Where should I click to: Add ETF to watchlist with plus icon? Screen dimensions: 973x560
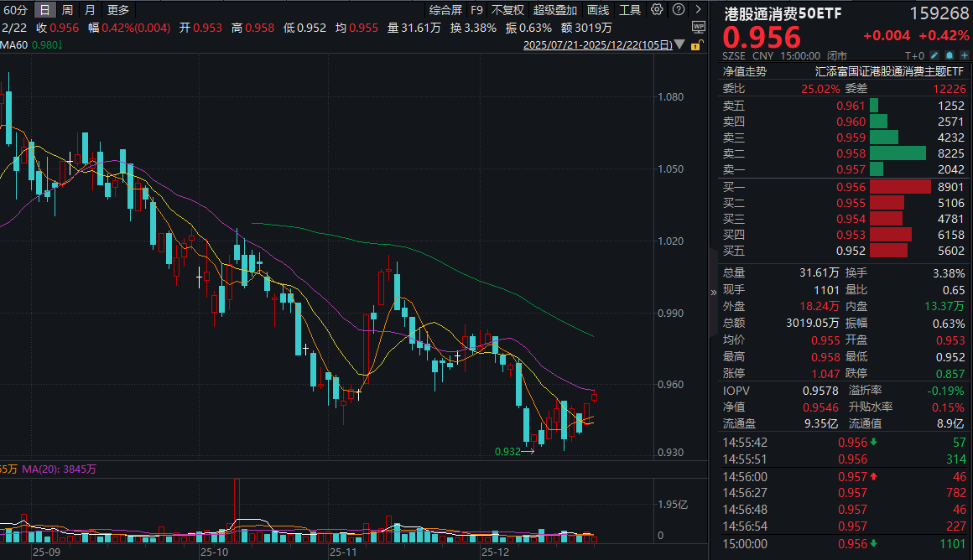tap(963, 55)
